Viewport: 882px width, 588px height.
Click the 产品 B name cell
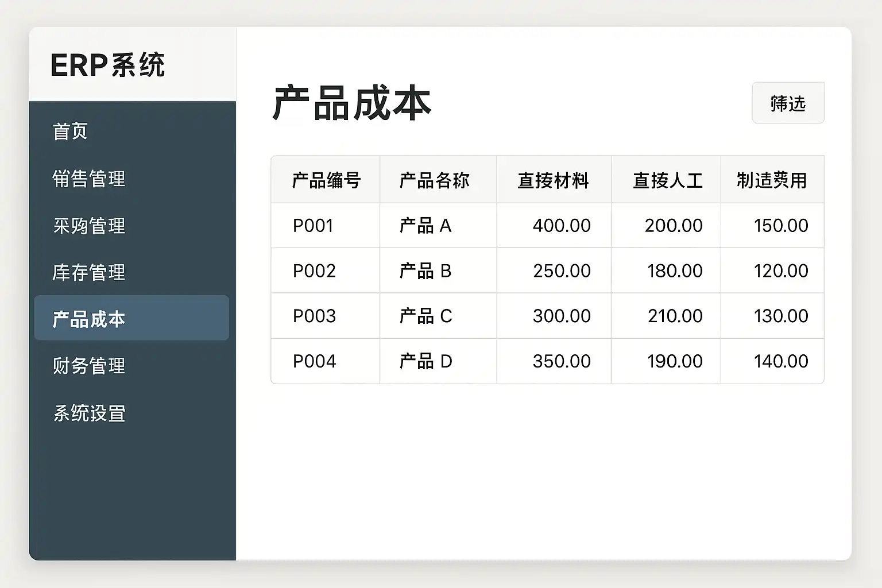click(425, 270)
